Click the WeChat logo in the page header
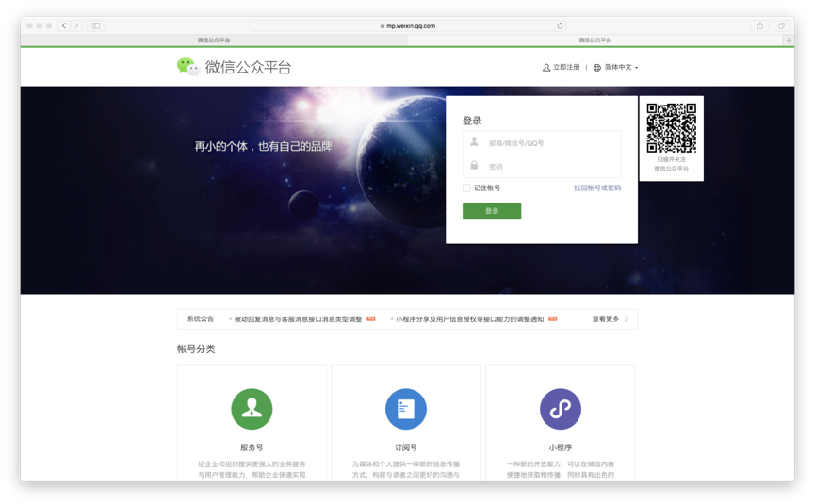The height and width of the screenshot is (504, 814). click(187, 67)
